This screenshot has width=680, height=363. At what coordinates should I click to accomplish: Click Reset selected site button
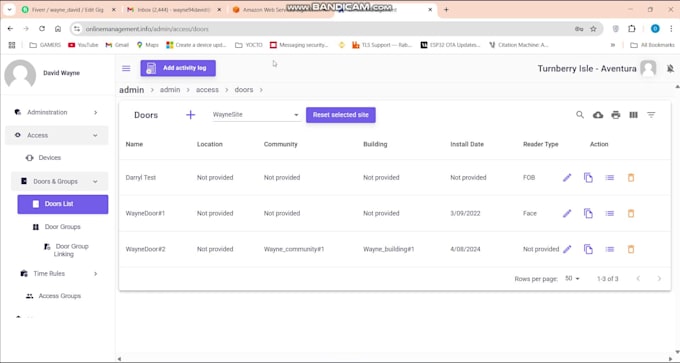(340, 115)
